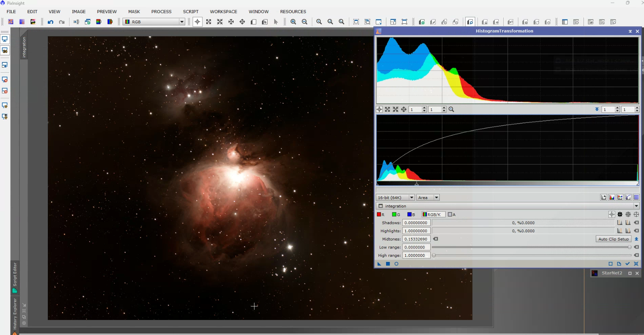Open Process Explorer from left sidebar top icon
Viewport: 644px width, 335px height.
pyautogui.click(x=5, y=39)
